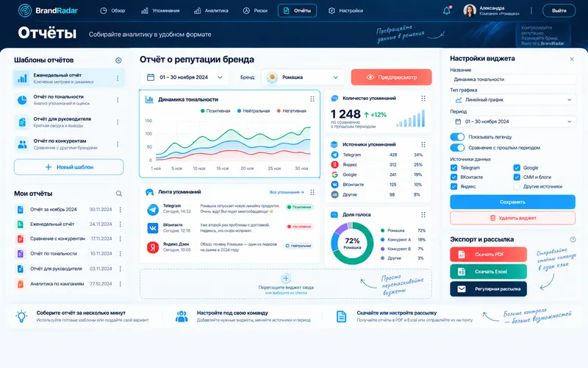Screen dimensions: 588x368
Task: Check Другие источники checkbox
Action: (517, 186)
